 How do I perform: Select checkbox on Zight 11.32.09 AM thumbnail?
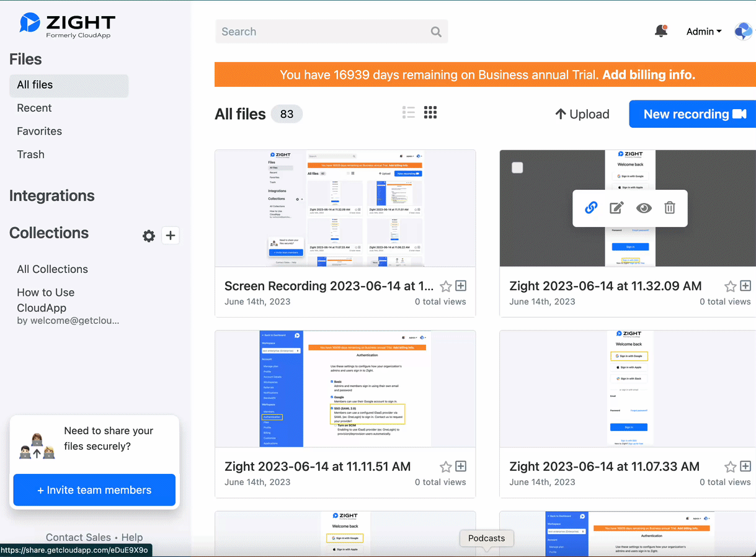coord(517,167)
